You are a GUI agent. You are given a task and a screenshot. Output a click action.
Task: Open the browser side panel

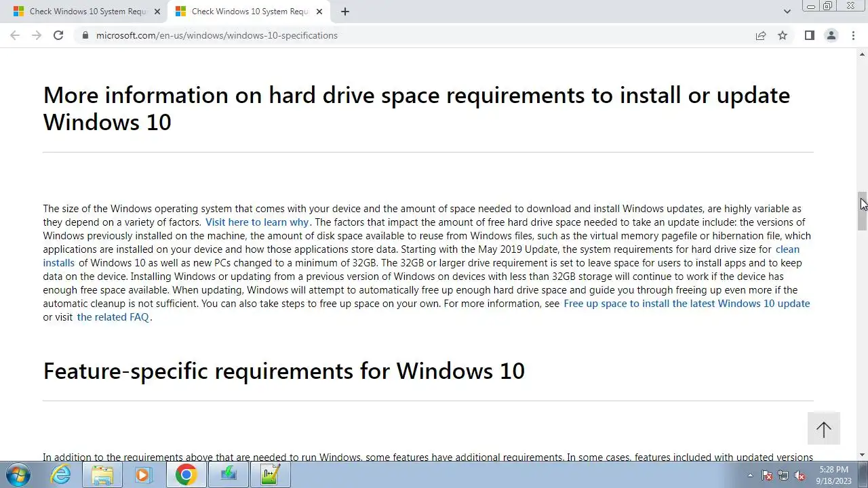[x=810, y=35]
